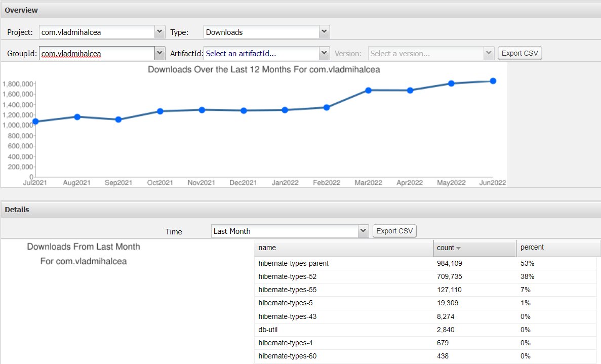Select the db-util row
Screen dimensions: 601x364
click(425, 330)
